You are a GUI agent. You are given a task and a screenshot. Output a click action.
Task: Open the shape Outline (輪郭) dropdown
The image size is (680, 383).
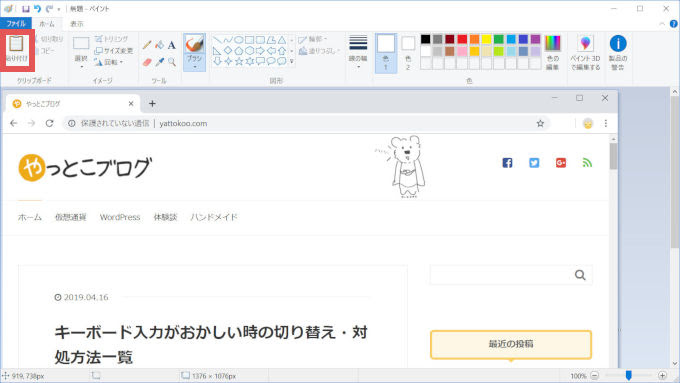313,39
